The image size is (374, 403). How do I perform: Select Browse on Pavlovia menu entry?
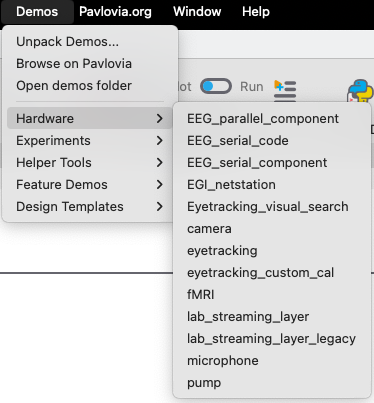[89, 64]
